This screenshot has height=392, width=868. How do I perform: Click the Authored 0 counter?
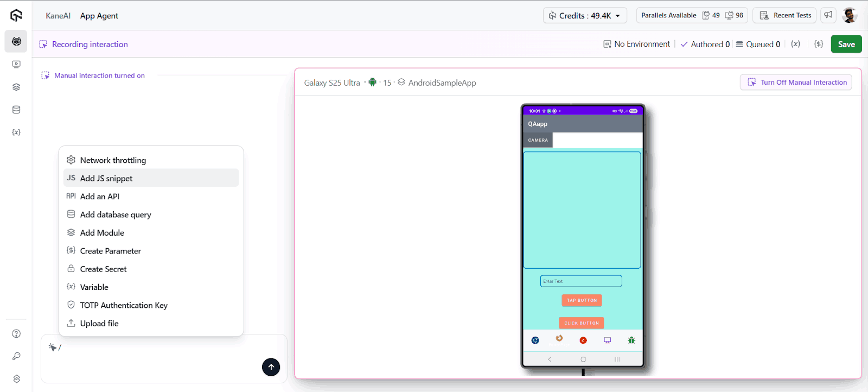click(x=705, y=44)
